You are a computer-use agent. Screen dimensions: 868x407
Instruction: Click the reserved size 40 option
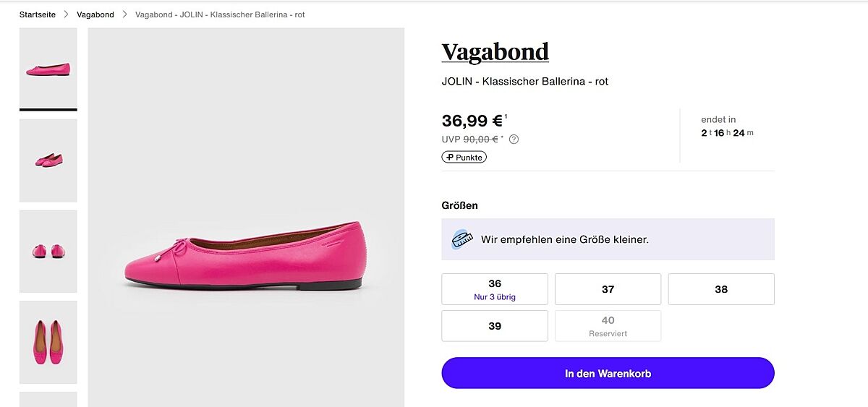coord(608,326)
